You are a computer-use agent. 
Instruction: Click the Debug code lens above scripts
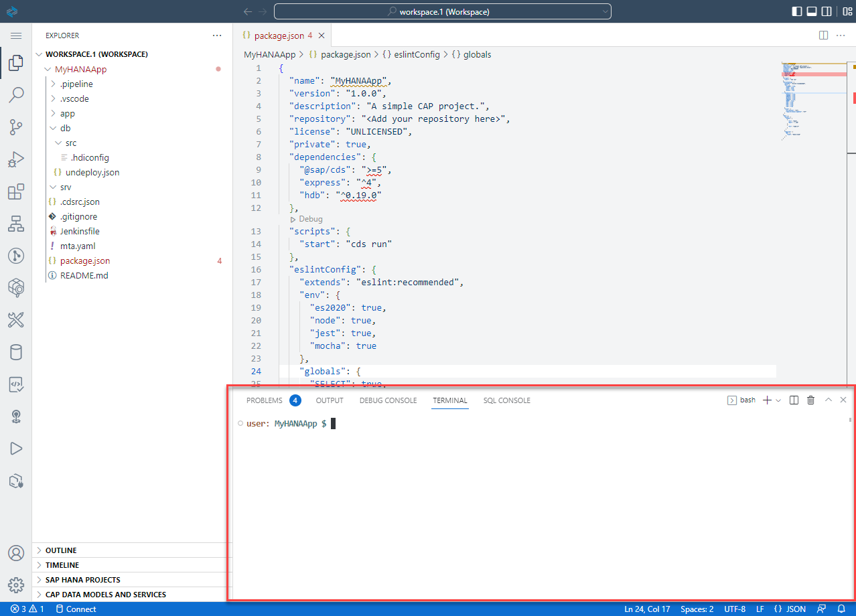(310, 219)
